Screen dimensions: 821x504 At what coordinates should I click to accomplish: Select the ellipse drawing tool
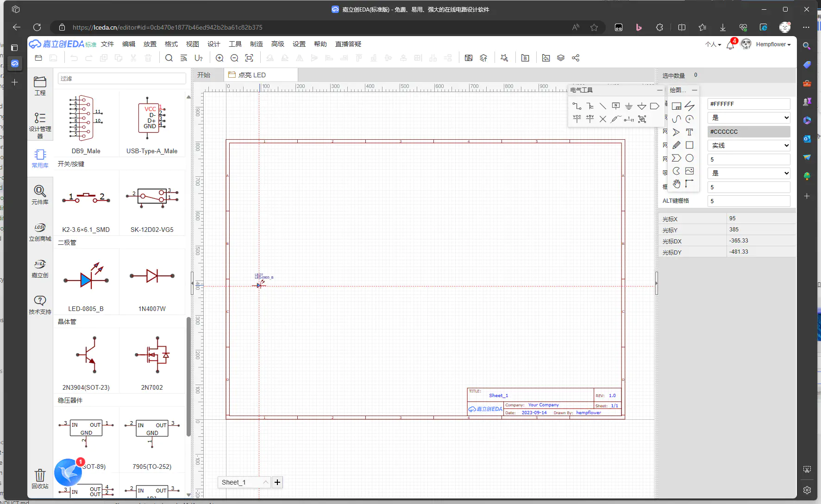[689, 158]
